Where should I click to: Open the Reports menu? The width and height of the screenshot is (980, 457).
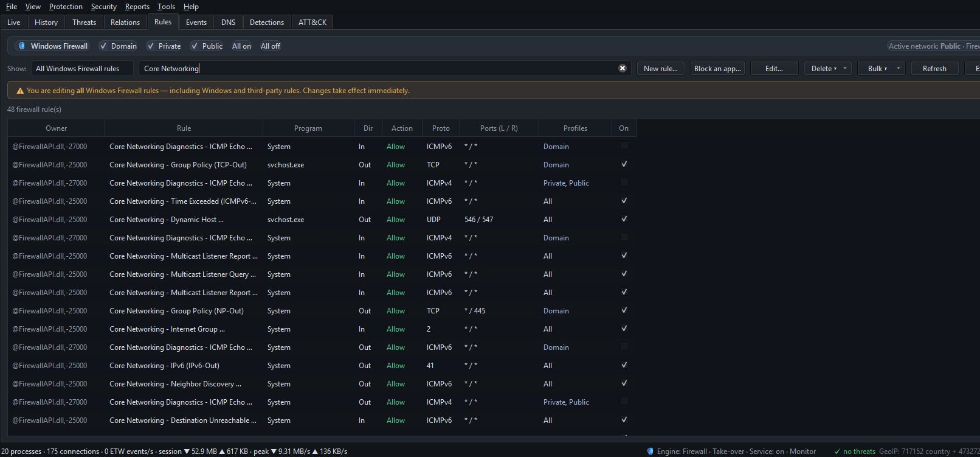(x=137, y=7)
